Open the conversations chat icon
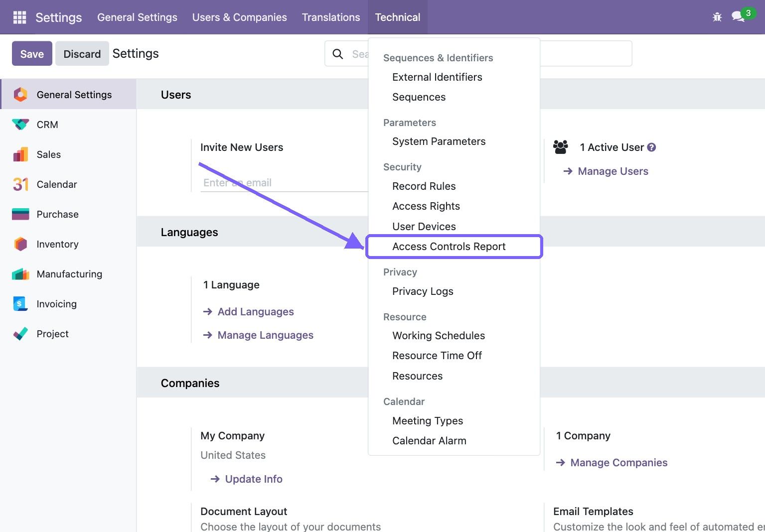765x532 pixels. pos(738,17)
